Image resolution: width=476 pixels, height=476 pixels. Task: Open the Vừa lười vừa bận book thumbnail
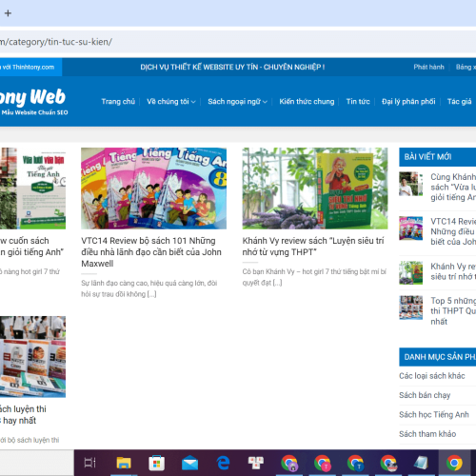tap(32, 188)
